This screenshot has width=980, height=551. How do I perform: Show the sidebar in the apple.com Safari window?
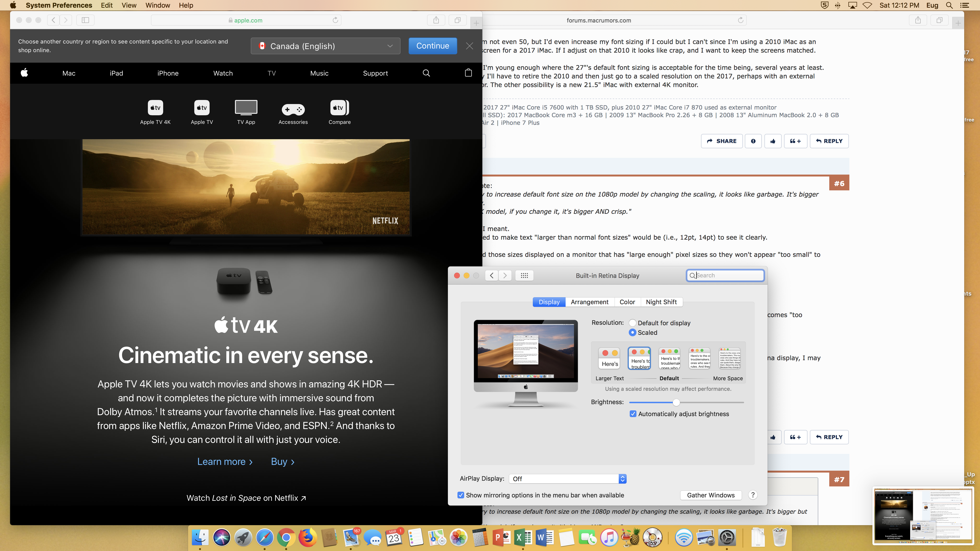pos(85,20)
